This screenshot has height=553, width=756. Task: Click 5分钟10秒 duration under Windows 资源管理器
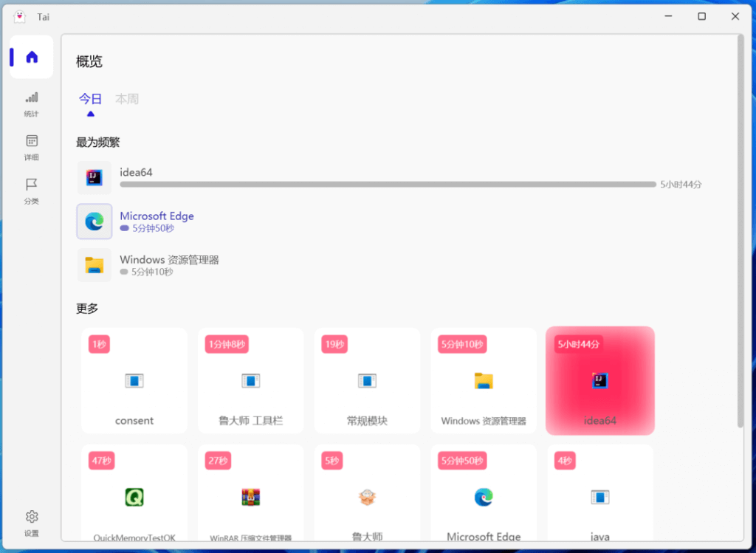[x=152, y=272]
